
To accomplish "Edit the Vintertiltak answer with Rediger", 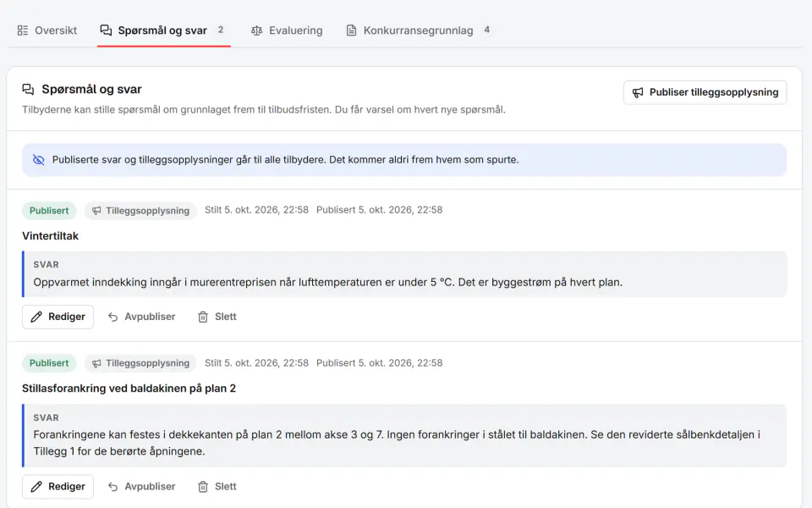I will (58, 317).
